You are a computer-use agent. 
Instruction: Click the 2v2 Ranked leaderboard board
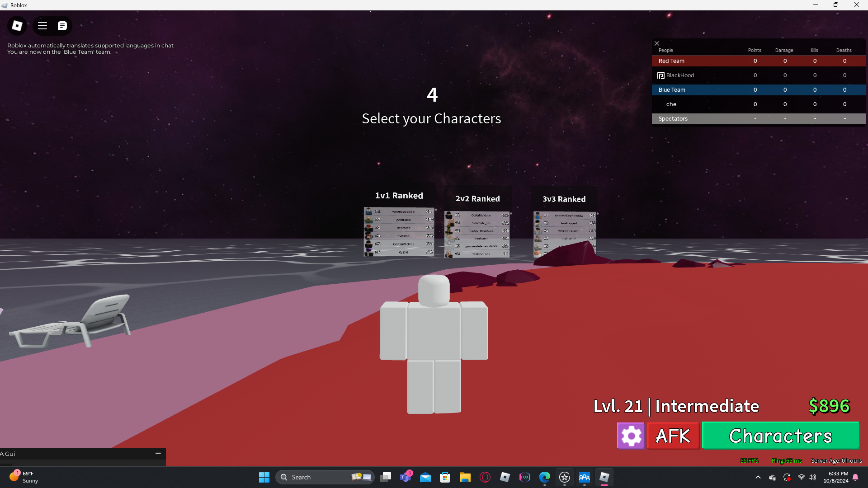pos(477,234)
